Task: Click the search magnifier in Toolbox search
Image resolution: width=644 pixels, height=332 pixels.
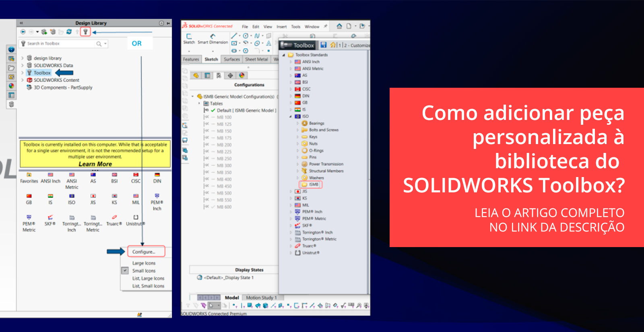Action: click(x=99, y=43)
